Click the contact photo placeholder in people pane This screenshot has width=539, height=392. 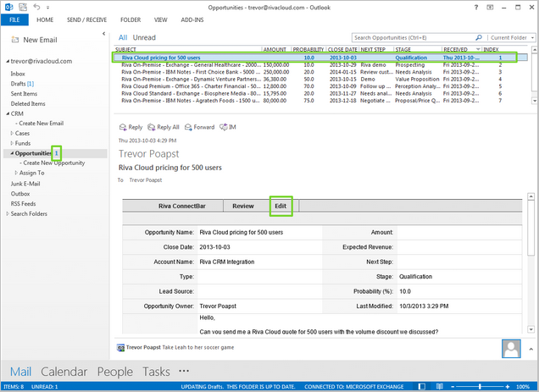[511, 348]
